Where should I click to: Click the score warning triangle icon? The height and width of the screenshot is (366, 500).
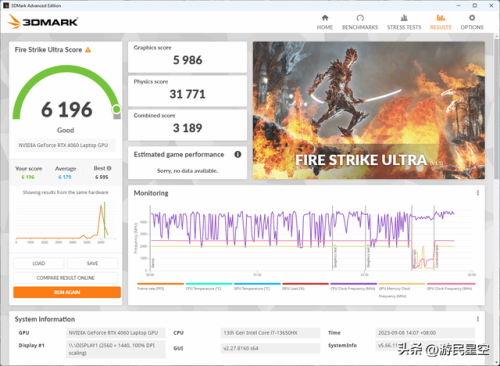click(88, 50)
